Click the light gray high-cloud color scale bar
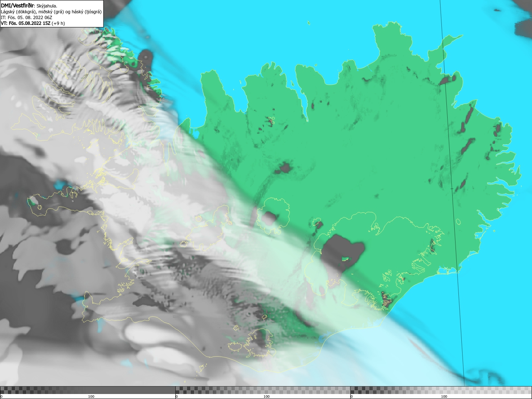 (441, 390)
